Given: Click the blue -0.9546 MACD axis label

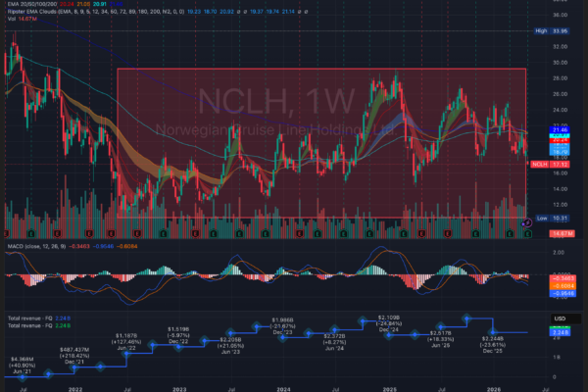Looking at the screenshot, I should click(563, 293).
